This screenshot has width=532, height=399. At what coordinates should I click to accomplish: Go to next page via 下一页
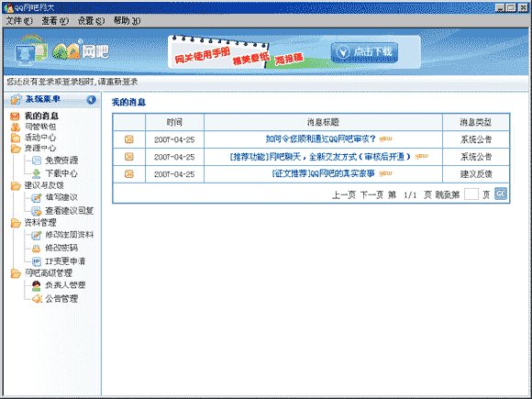[371, 194]
